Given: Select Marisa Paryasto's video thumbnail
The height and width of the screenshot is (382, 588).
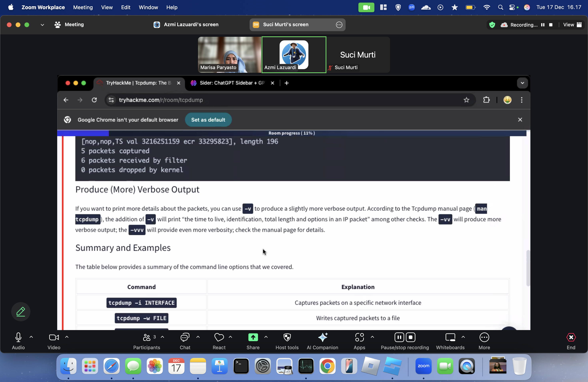Looking at the screenshot, I should pyautogui.click(x=230, y=55).
